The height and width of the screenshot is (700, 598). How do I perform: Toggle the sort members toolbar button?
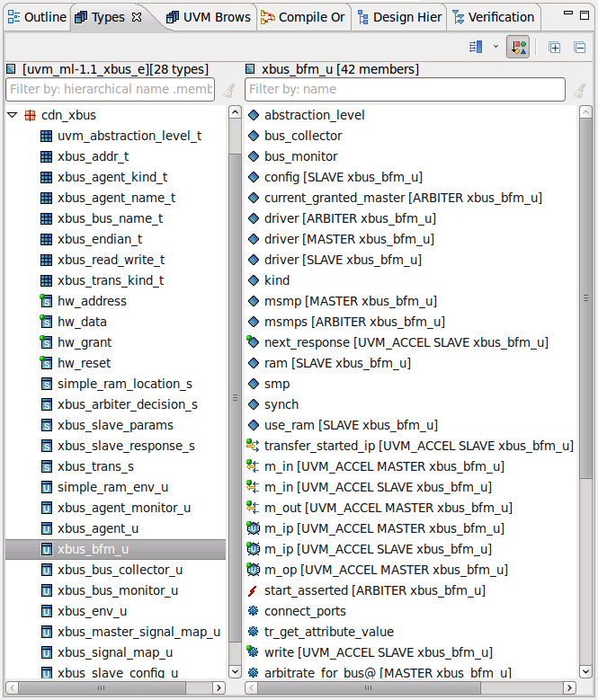[x=518, y=47]
